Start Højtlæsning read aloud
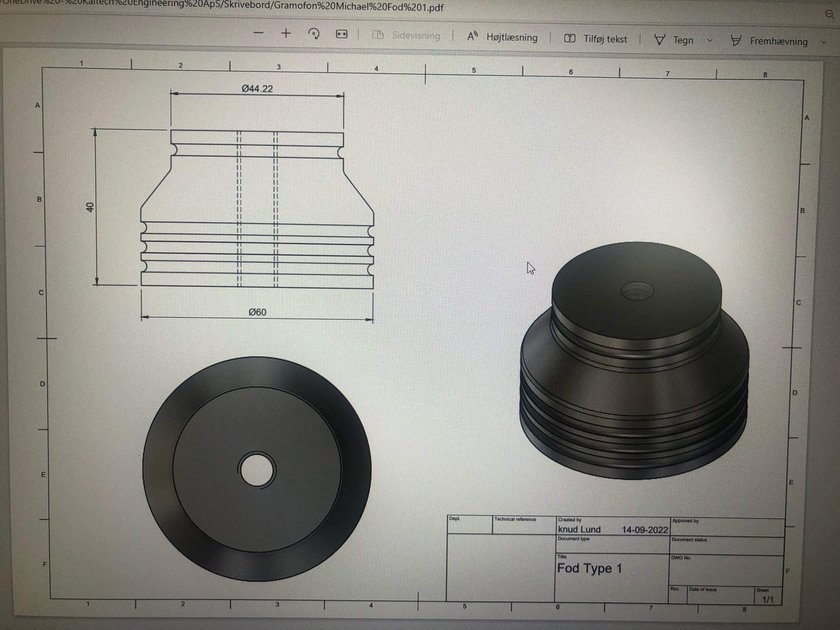840x630 pixels. click(502, 37)
